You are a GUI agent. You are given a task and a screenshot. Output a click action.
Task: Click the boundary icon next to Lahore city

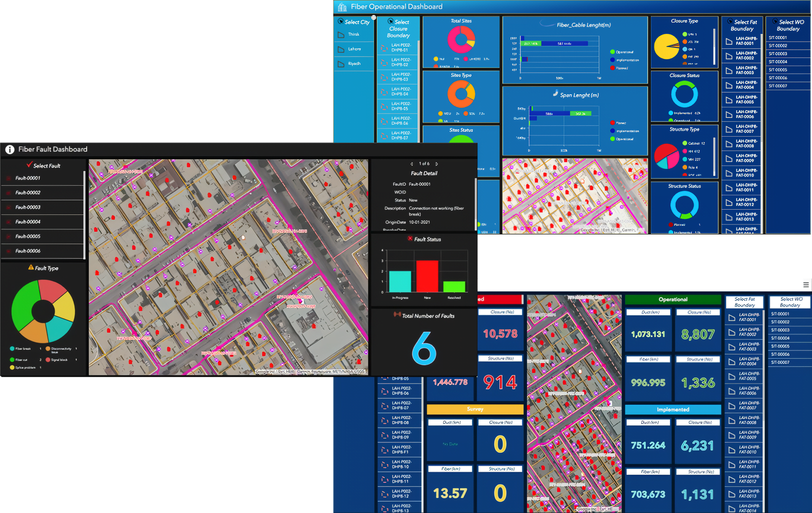coord(341,50)
